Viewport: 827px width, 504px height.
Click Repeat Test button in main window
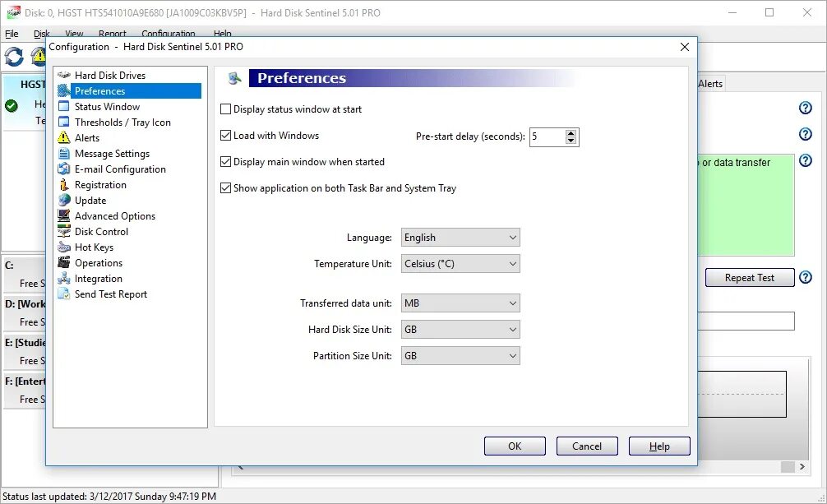pyautogui.click(x=750, y=278)
